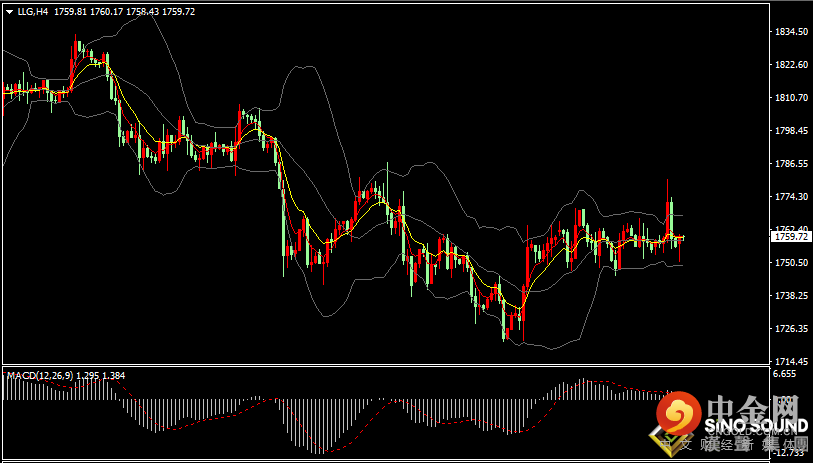This screenshot has width=813, height=463.
Task: Click the low value 1758.43 in header
Action: pos(143,12)
